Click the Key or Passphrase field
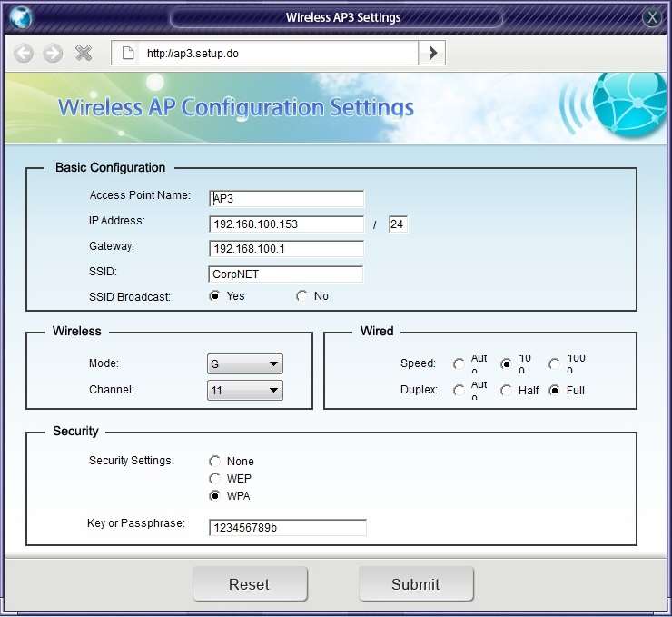Image resolution: width=672 pixels, height=617 pixels. click(x=288, y=527)
